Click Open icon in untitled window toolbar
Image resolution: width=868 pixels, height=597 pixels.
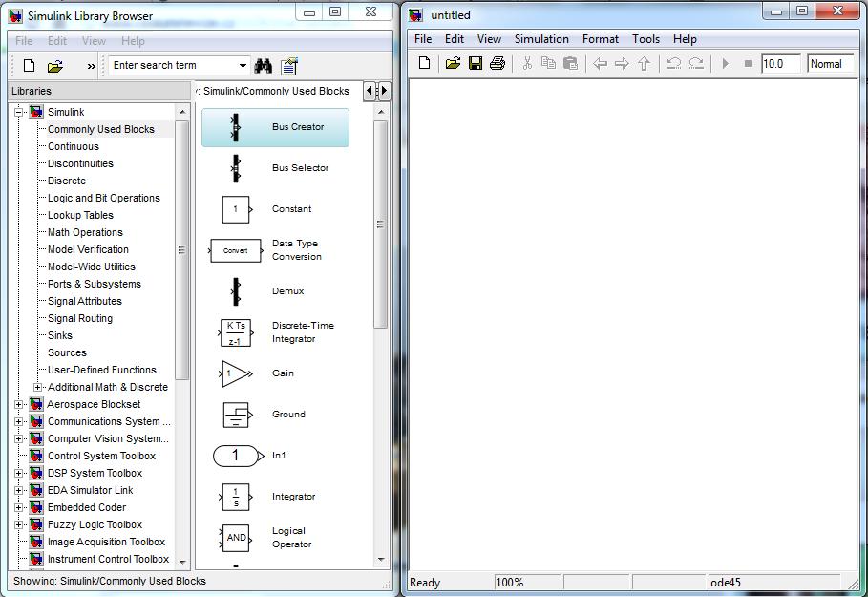tap(453, 63)
